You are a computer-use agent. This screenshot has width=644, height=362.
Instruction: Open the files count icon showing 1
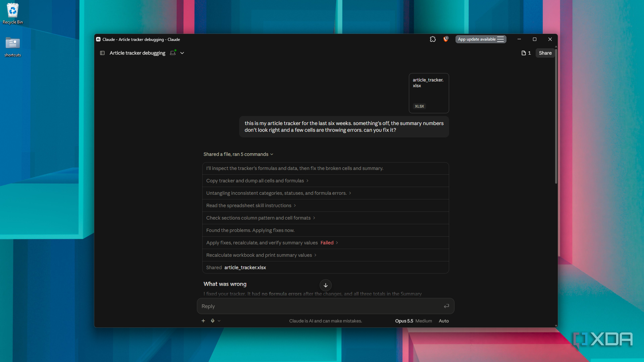(526, 53)
